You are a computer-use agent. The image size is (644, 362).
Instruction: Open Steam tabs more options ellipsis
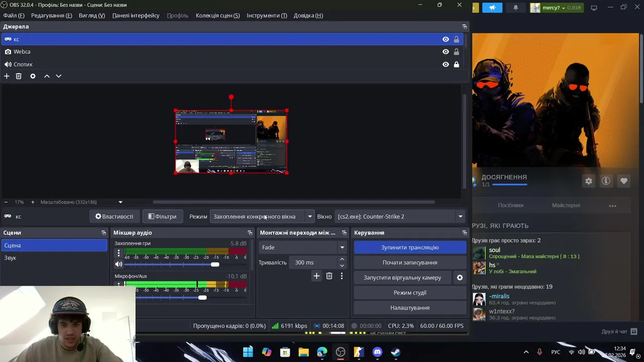612,206
